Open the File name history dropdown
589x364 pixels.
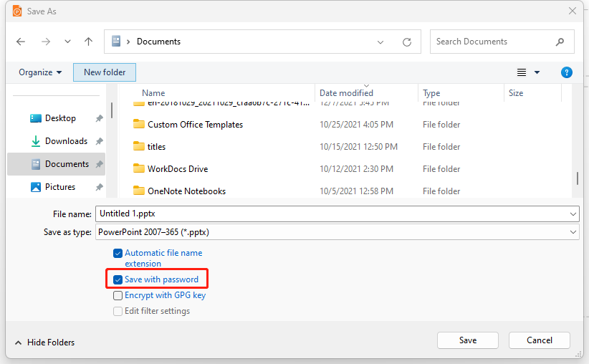[x=573, y=214]
